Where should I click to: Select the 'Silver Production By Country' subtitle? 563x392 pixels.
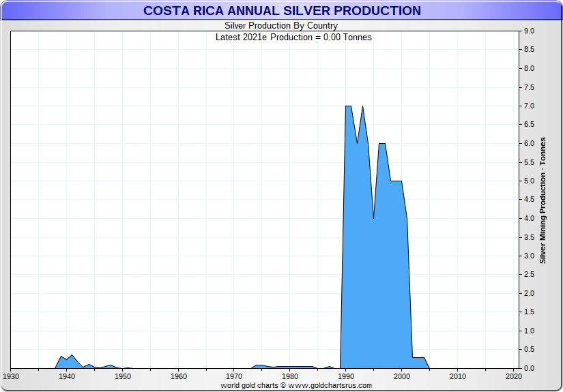pyautogui.click(x=281, y=26)
